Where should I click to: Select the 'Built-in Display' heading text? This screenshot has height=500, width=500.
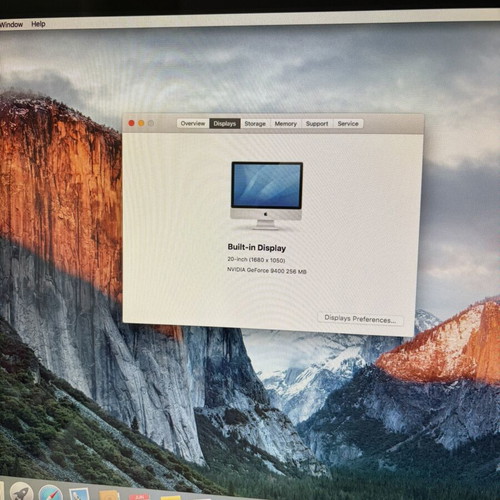(257, 248)
